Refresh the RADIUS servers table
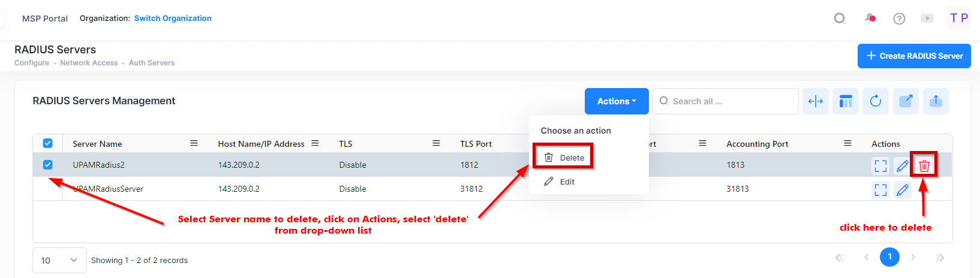980x278 pixels. pyautogui.click(x=876, y=101)
